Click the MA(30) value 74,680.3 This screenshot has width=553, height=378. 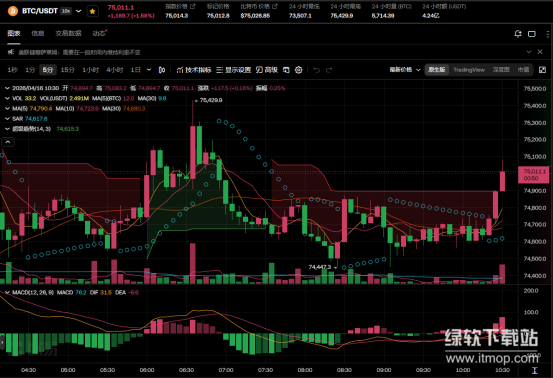[134, 109]
